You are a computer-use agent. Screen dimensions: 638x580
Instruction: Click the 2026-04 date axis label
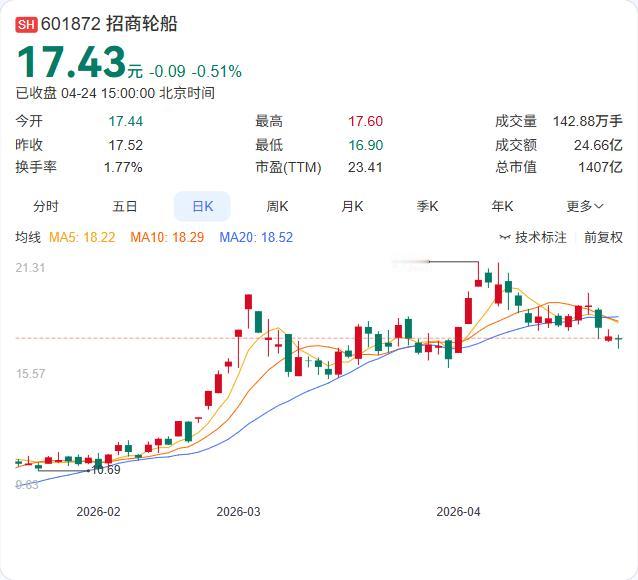(458, 512)
